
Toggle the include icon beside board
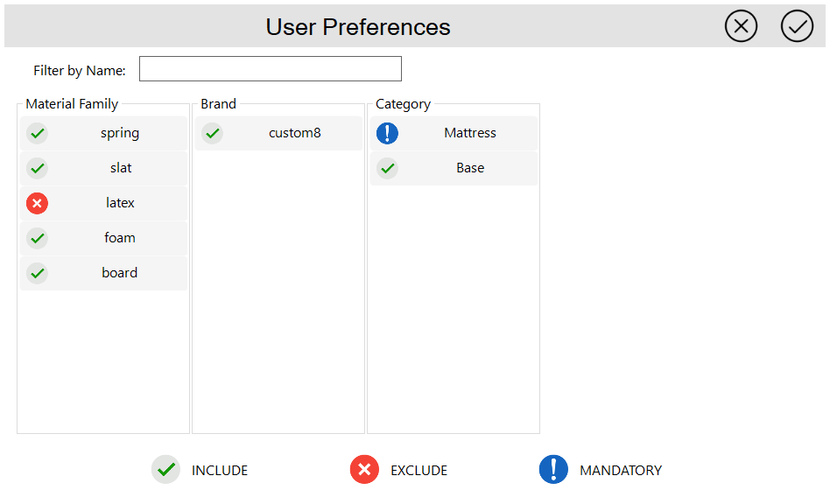coord(37,273)
